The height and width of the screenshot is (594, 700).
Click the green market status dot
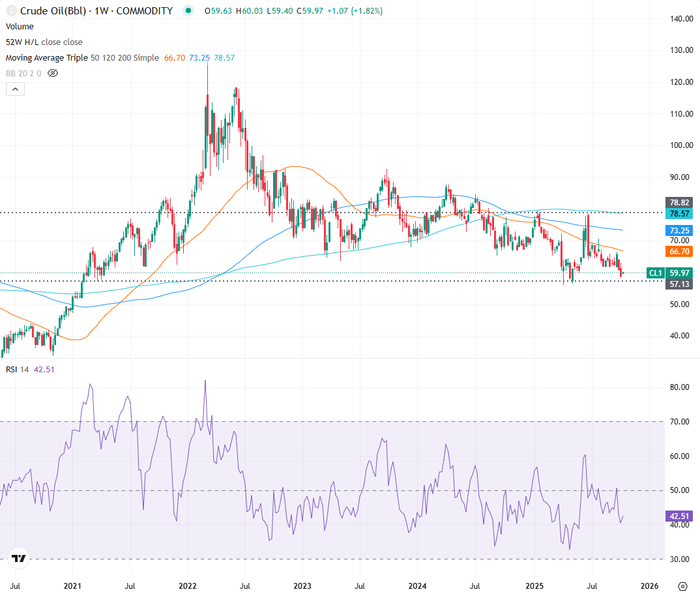click(x=188, y=11)
